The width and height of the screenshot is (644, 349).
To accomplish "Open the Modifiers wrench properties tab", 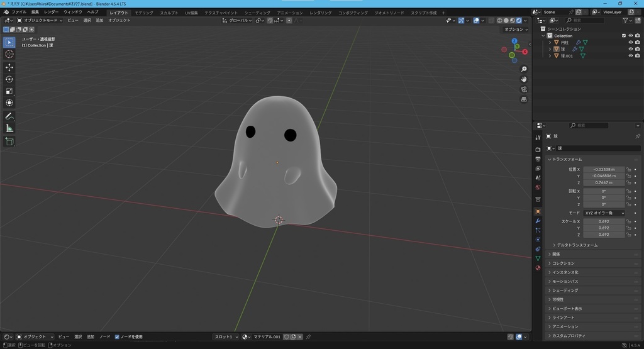I will tap(538, 221).
